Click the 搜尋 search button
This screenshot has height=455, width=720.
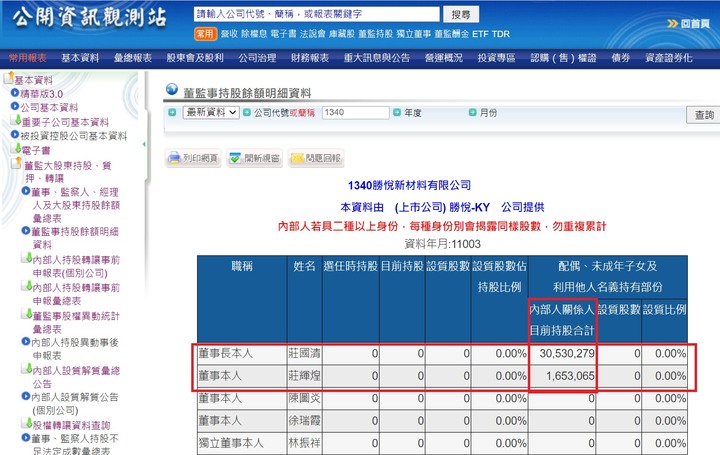461,14
